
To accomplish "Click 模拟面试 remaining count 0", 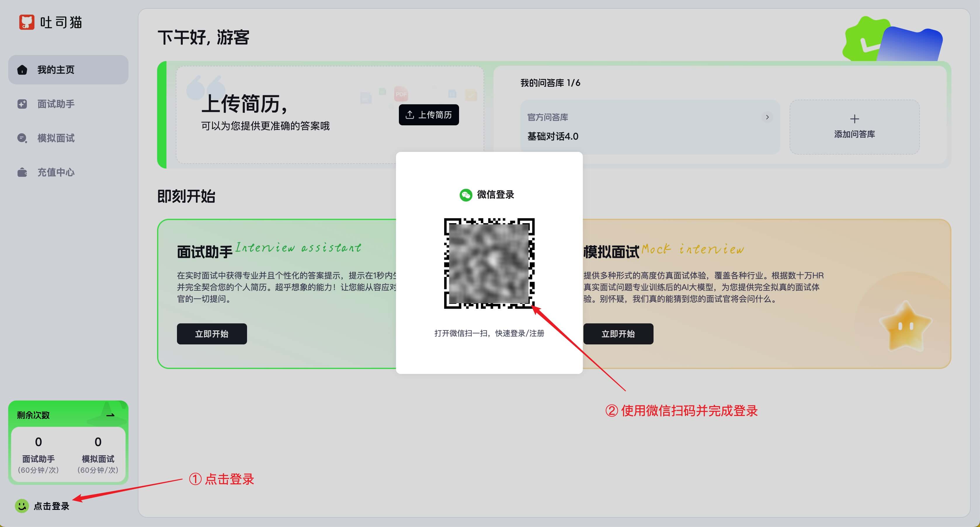I will pos(98,441).
